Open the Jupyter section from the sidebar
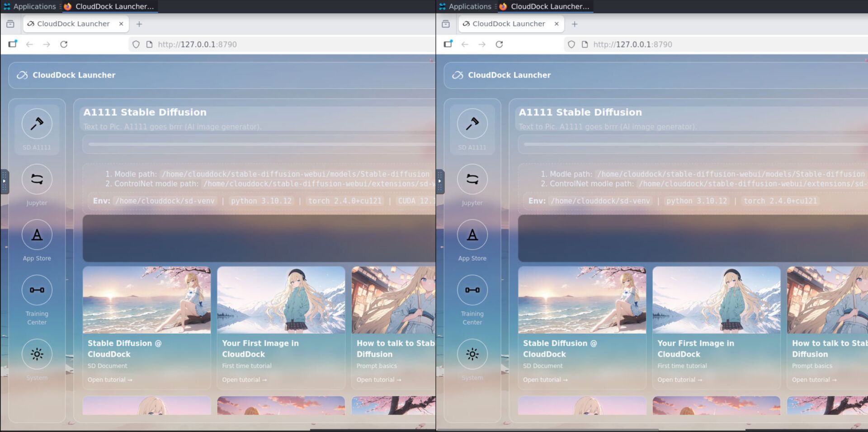 tap(37, 179)
